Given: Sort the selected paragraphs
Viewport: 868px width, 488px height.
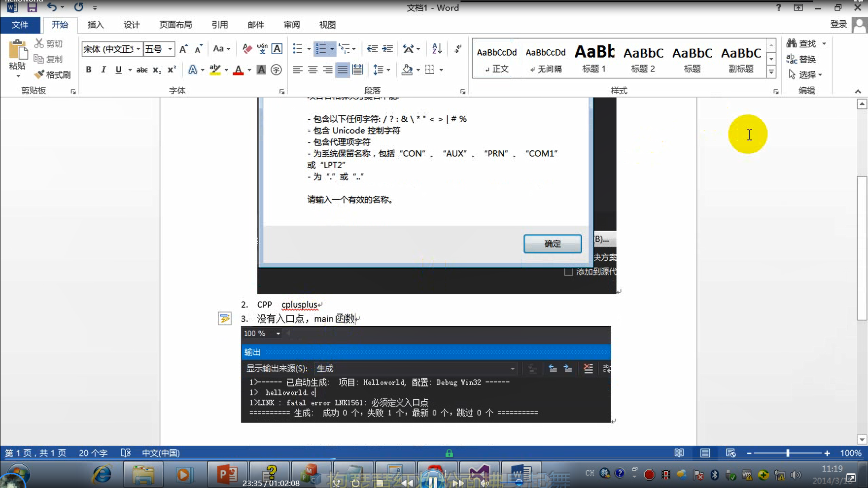Looking at the screenshot, I should [x=436, y=48].
